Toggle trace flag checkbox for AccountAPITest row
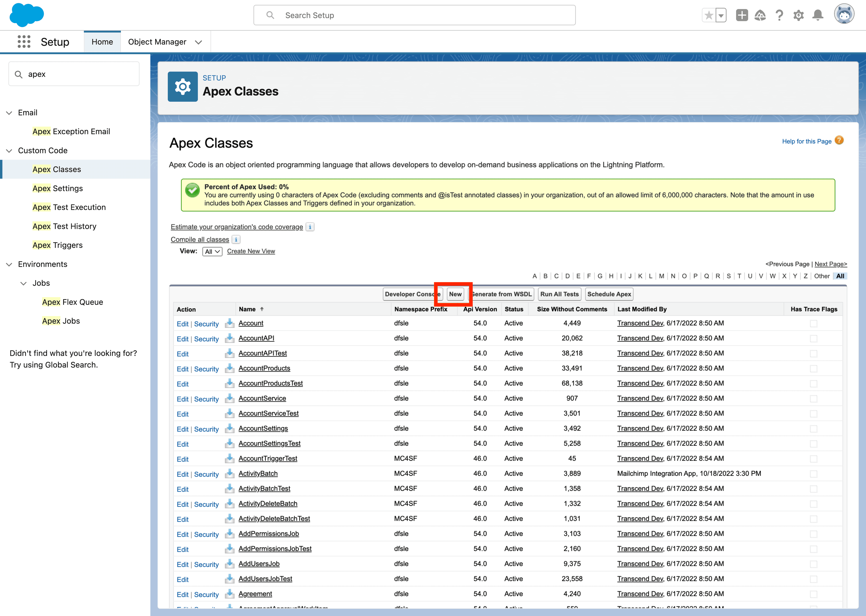The width and height of the screenshot is (866, 616). click(x=814, y=353)
